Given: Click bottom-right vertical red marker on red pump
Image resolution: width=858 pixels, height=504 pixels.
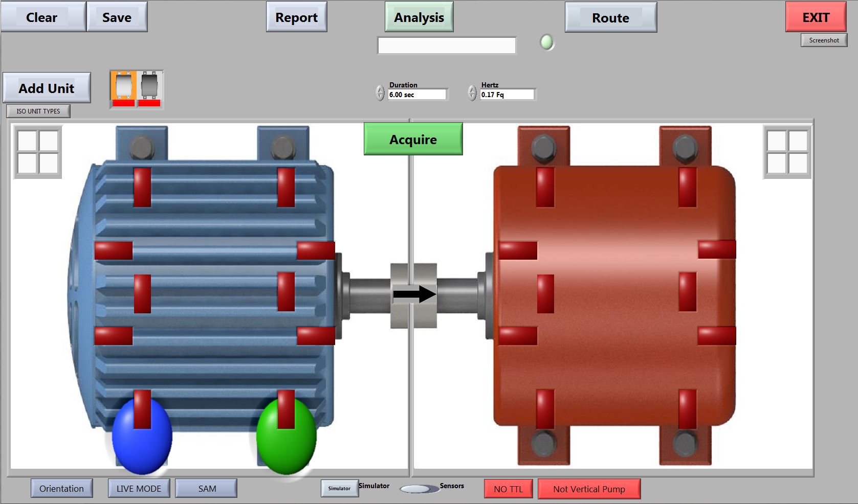Looking at the screenshot, I should pyautogui.click(x=688, y=409).
